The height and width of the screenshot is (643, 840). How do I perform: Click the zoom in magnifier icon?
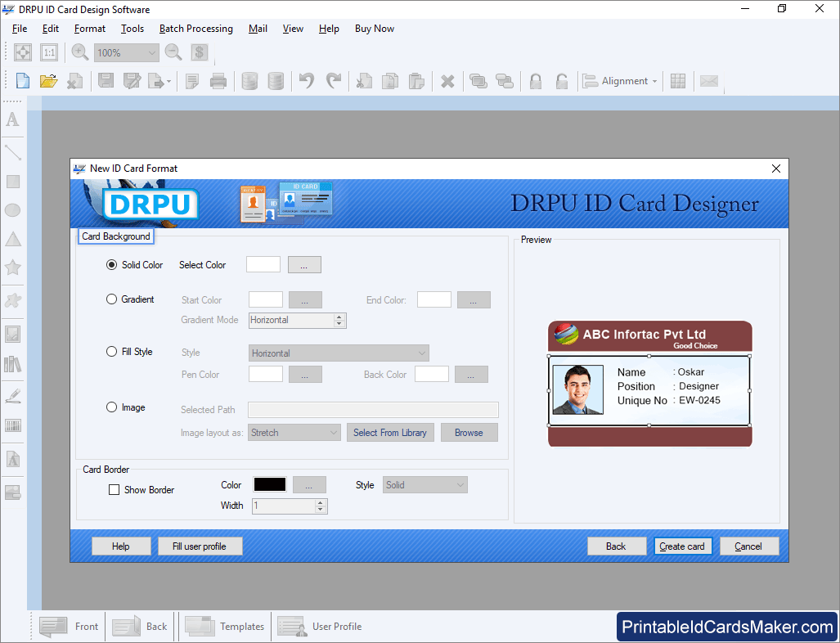80,52
